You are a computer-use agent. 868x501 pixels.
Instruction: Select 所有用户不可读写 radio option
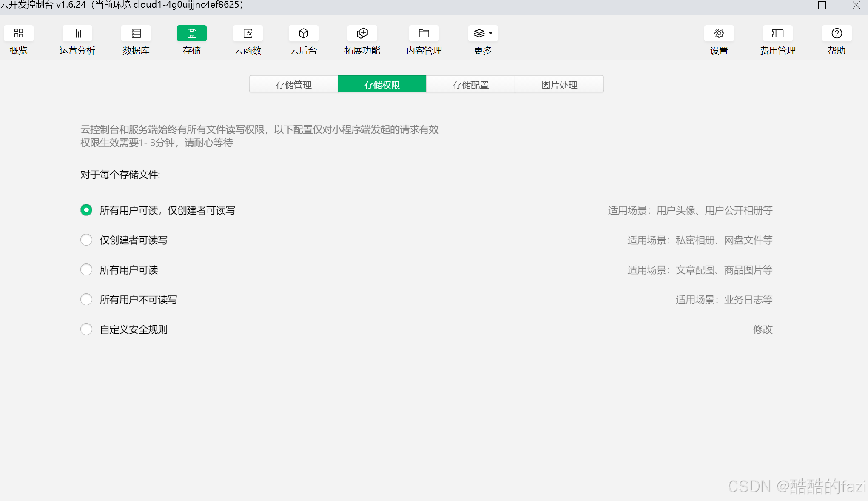click(86, 300)
